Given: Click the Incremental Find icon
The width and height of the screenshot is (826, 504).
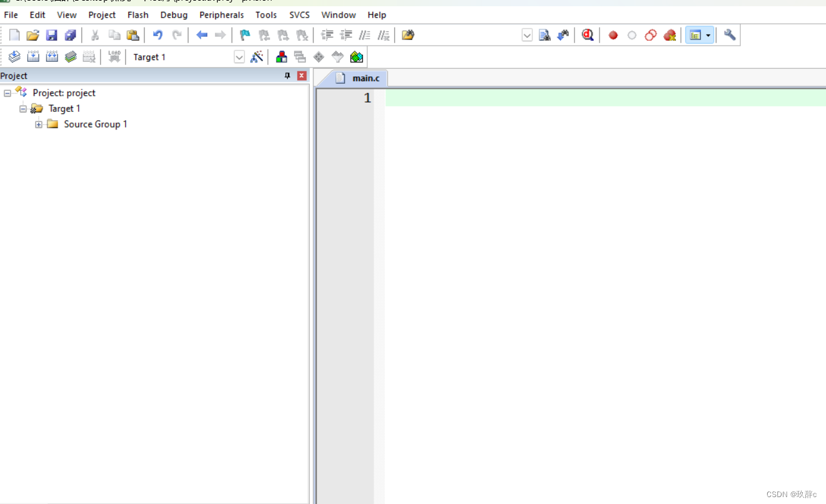Looking at the screenshot, I should tap(563, 35).
